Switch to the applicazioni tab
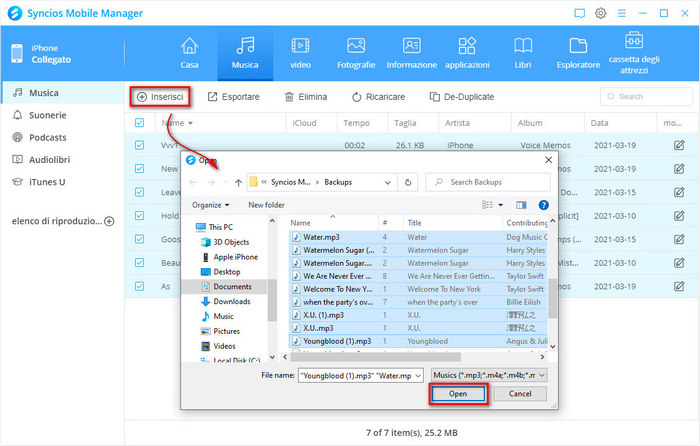The height and width of the screenshot is (446, 700). 467,53
